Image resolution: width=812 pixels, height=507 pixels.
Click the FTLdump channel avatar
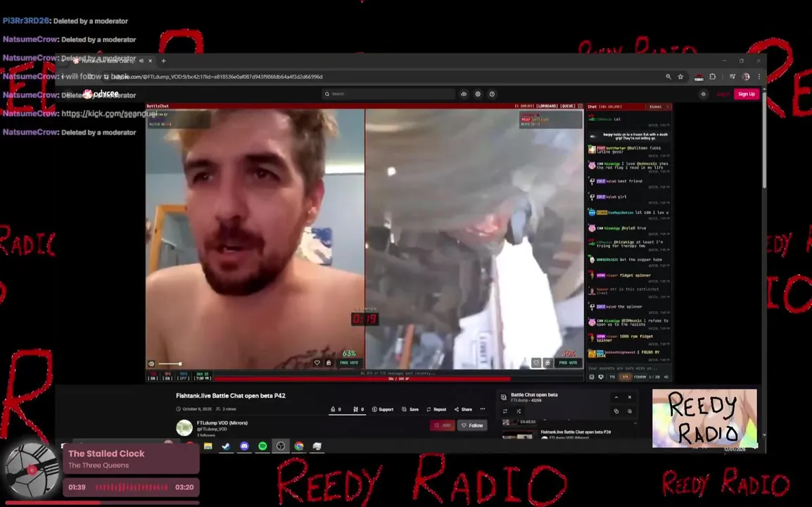pyautogui.click(x=184, y=427)
